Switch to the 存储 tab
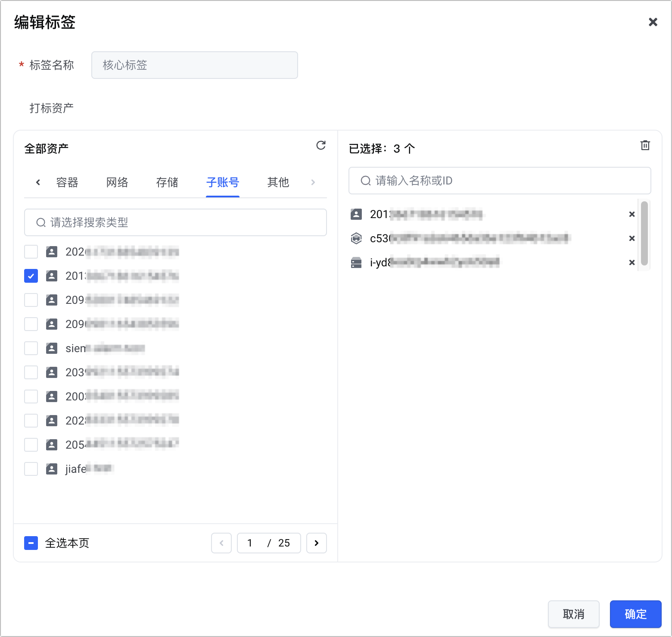Viewport: 672px width, 637px height. (167, 182)
